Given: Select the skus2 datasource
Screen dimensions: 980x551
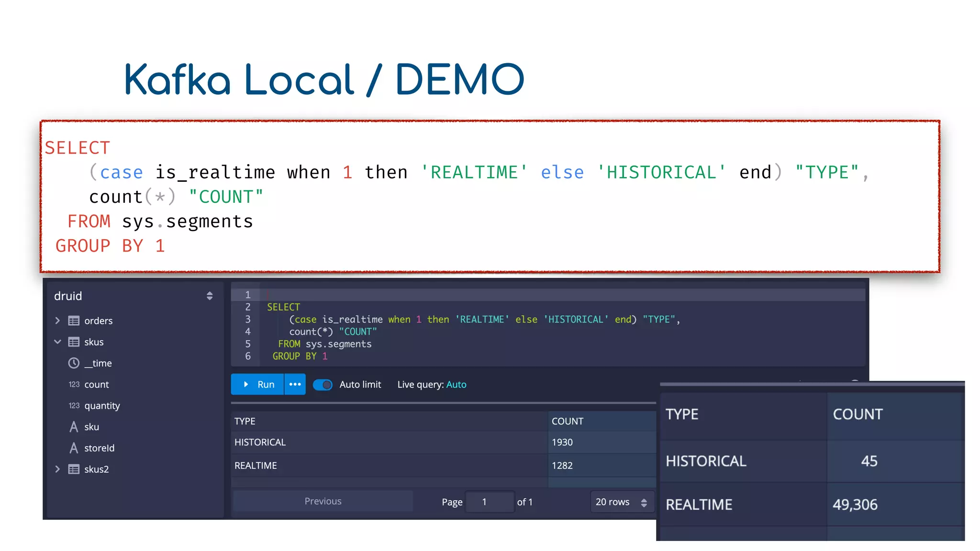Looking at the screenshot, I should pyautogui.click(x=97, y=469).
